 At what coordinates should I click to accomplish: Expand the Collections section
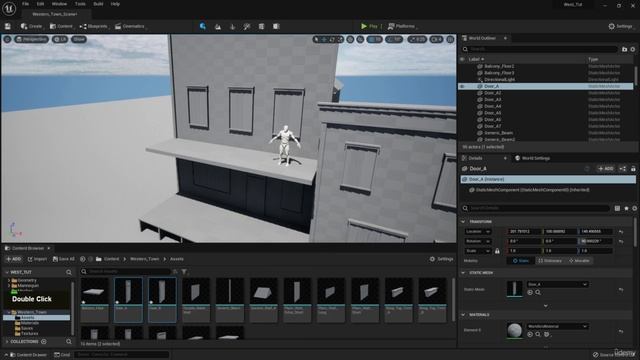click(x=7, y=342)
